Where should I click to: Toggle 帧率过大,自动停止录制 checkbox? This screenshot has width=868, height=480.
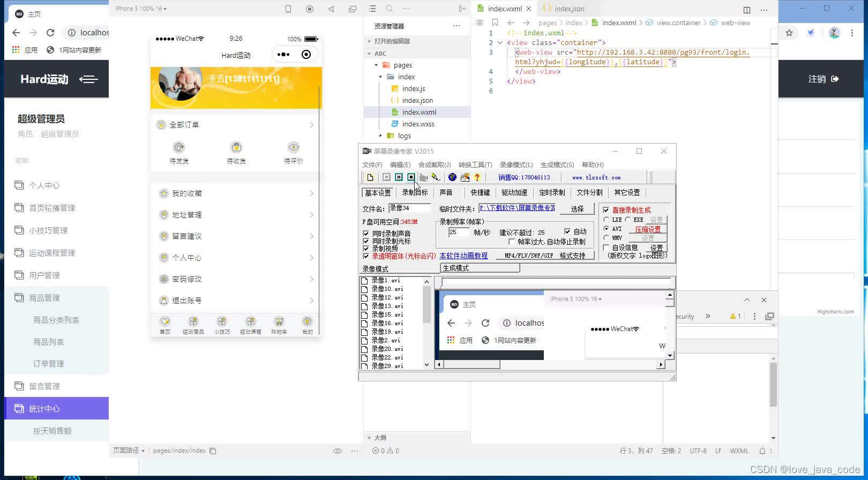(512, 242)
